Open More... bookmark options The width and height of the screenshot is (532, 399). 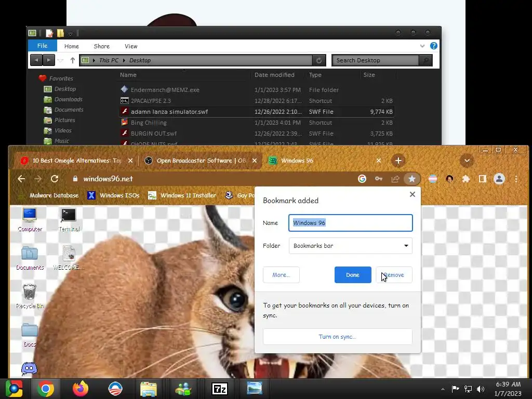click(281, 275)
